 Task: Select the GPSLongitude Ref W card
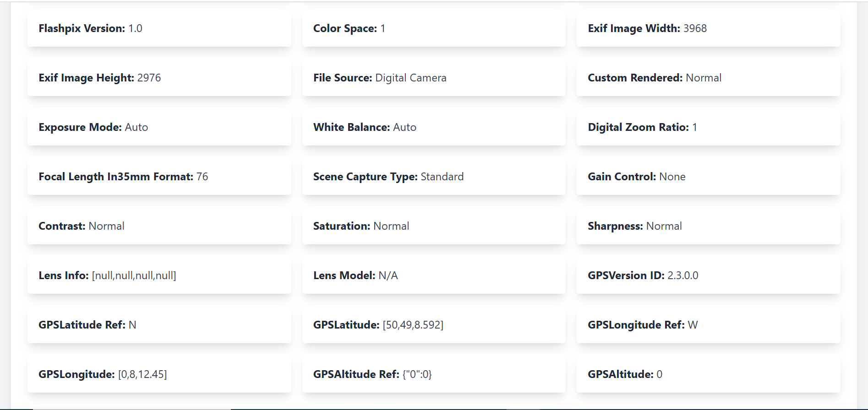click(x=708, y=325)
